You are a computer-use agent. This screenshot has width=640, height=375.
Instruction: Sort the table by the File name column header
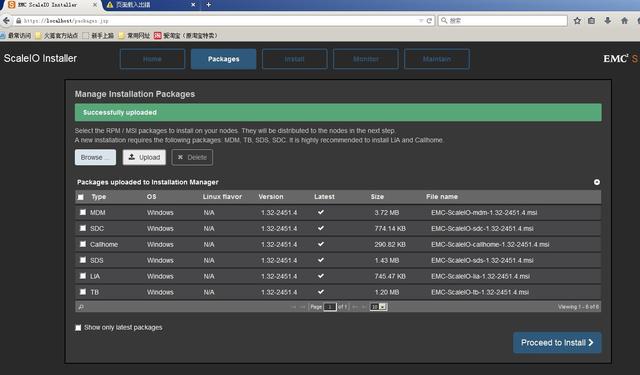tap(442, 197)
